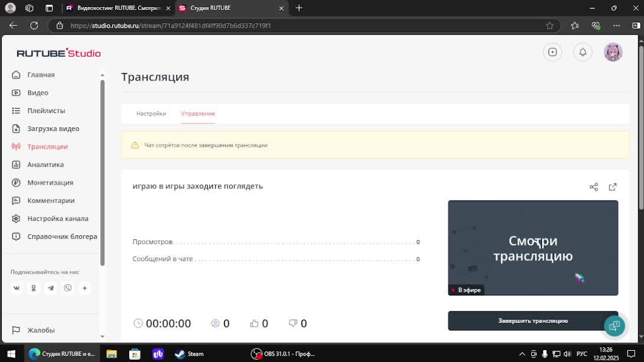
Task: Click the dislikes thumbs-down counter
Action: point(298,324)
